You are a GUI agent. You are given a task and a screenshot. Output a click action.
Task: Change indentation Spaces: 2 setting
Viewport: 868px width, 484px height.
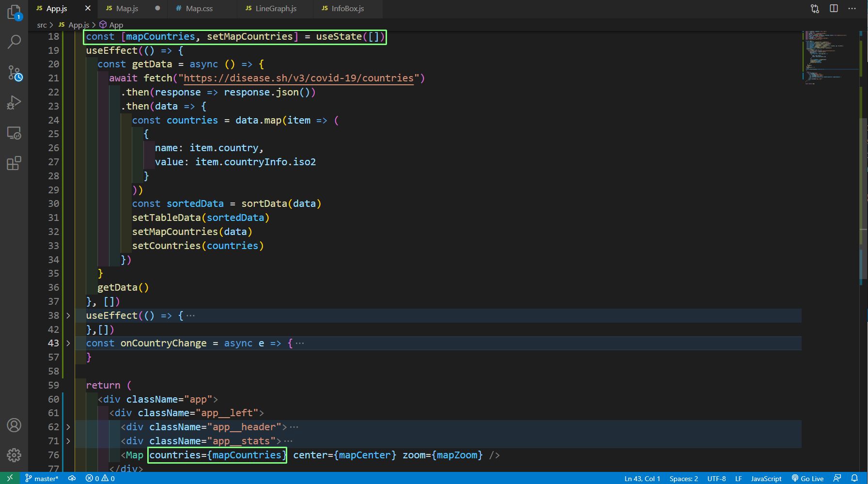pyautogui.click(x=683, y=478)
